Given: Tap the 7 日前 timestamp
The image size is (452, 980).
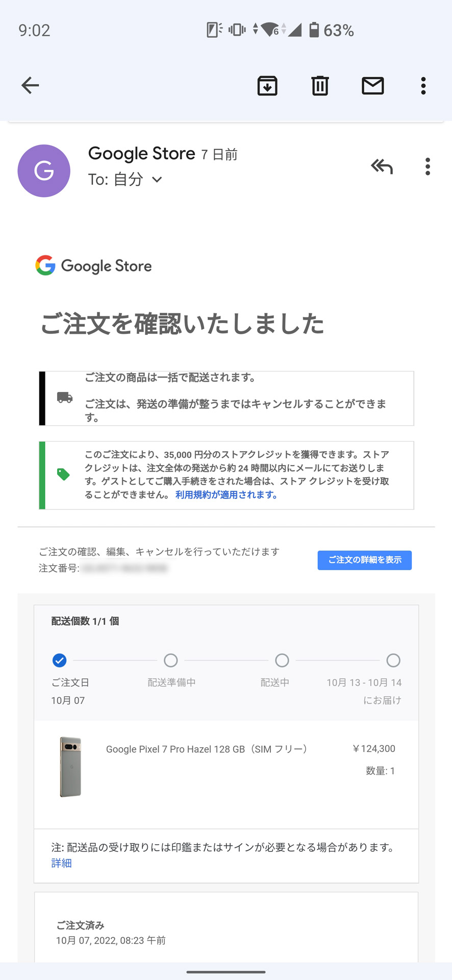Looking at the screenshot, I should (219, 154).
